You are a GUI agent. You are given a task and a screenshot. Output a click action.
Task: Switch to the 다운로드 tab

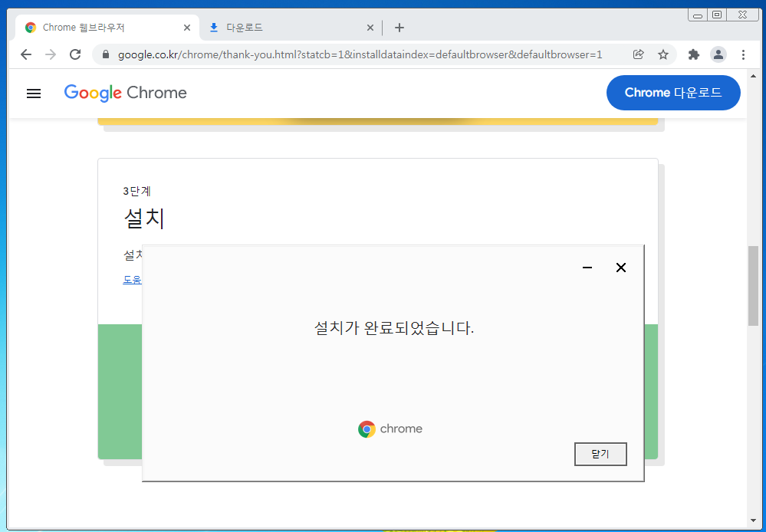click(291, 28)
